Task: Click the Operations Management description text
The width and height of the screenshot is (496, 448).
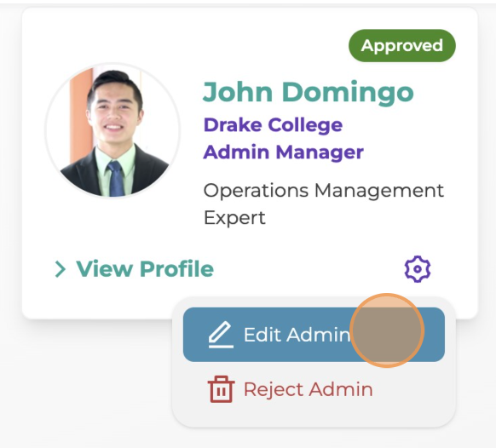Action: (x=324, y=191)
